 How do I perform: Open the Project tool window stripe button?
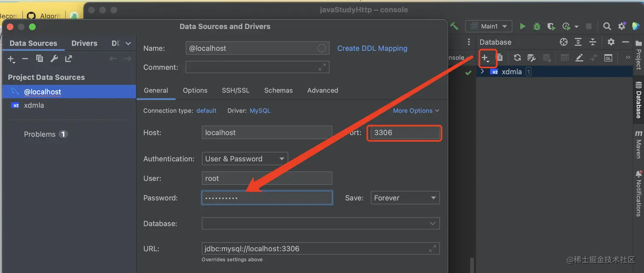click(x=638, y=55)
